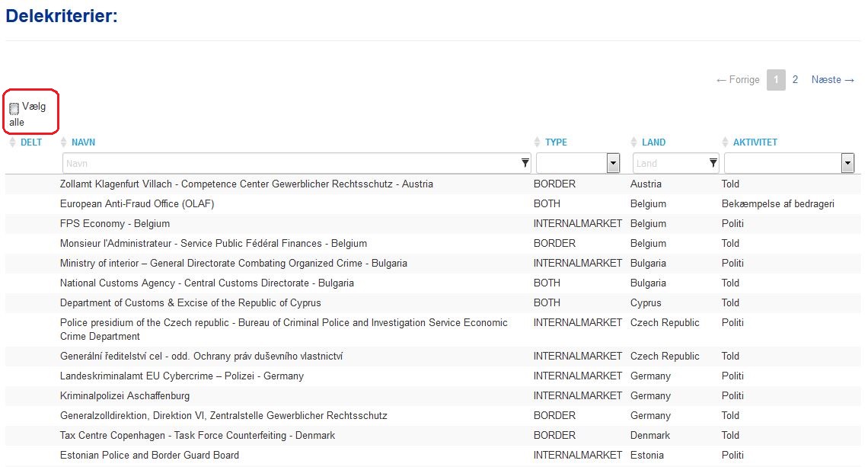
Task: Tick the 'Vælg alle' checkbox
Action: pos(14,109)
